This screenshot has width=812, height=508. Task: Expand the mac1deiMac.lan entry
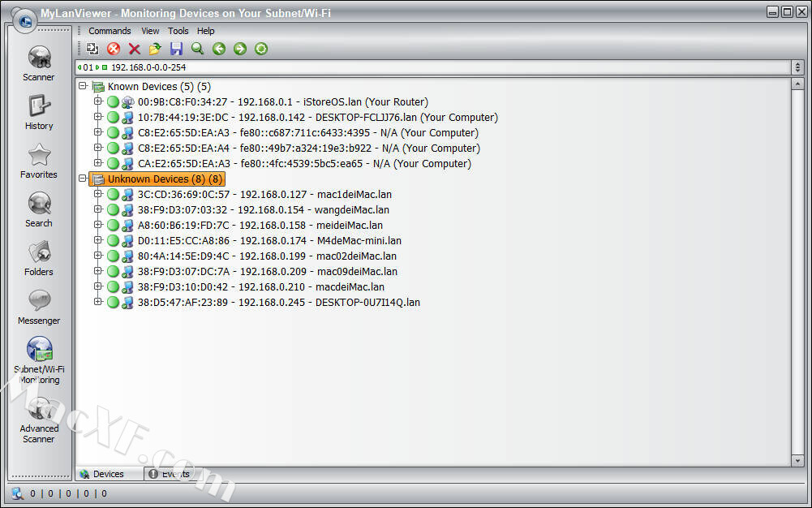point(98,194)
